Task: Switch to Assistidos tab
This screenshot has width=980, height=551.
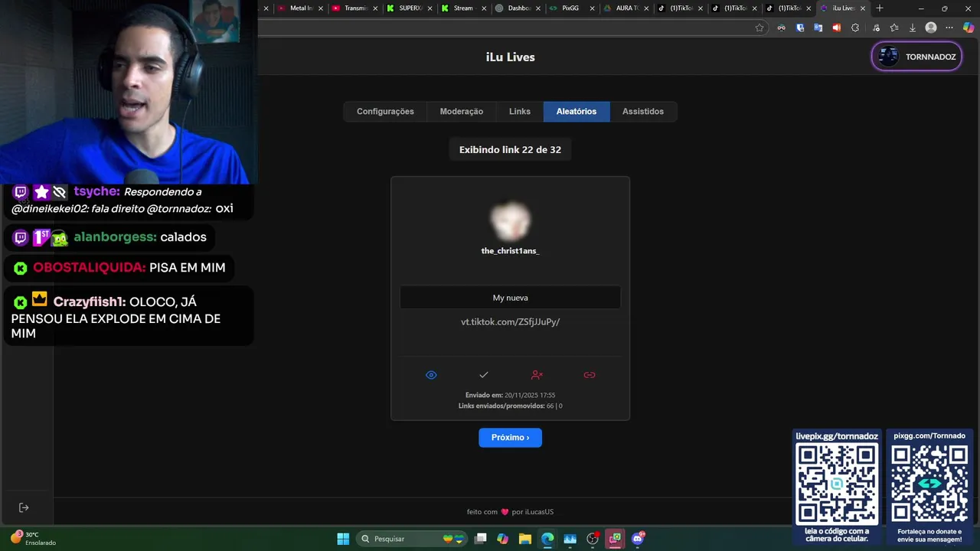Action: 643,112
